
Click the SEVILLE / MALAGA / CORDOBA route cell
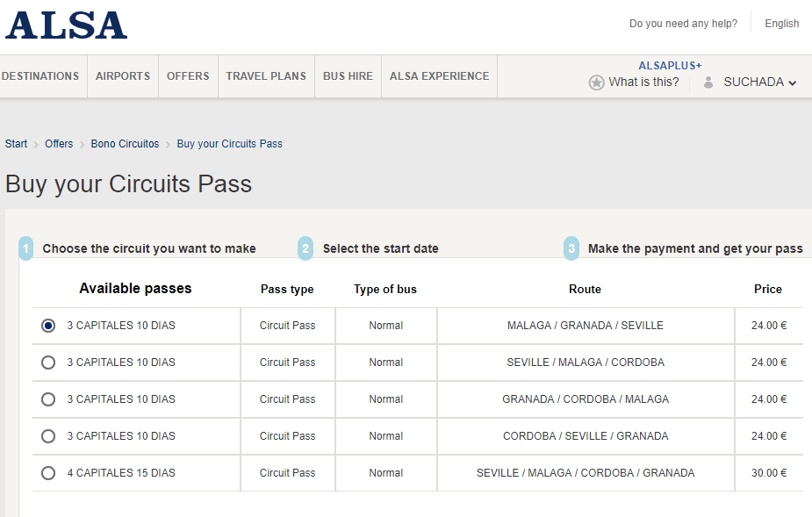coord(586,363)
